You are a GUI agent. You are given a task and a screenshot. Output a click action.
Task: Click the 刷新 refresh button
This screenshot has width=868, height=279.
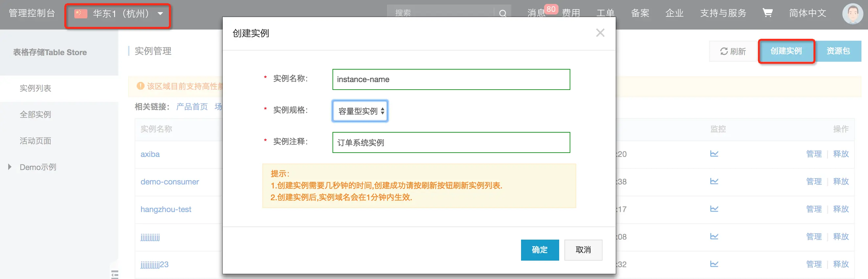(x=733, y=51)
